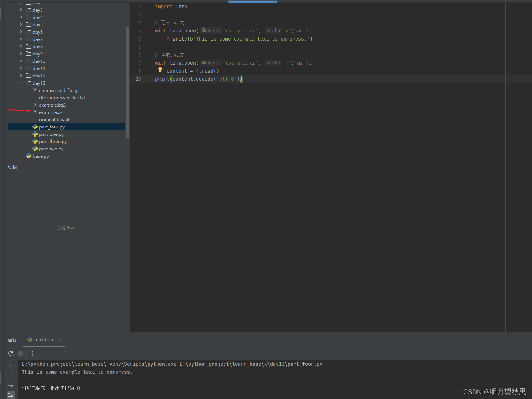
Task: Open the run toolbar more-options dots
Action: pos(32,353)
